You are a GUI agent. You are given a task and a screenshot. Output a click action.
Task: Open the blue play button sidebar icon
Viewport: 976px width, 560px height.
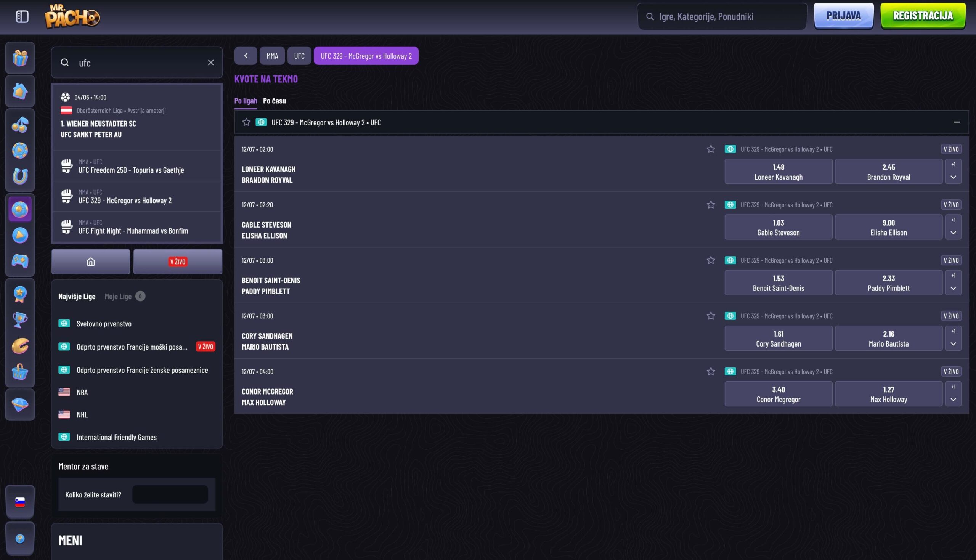pyautogui.click(x=20, y=235)
